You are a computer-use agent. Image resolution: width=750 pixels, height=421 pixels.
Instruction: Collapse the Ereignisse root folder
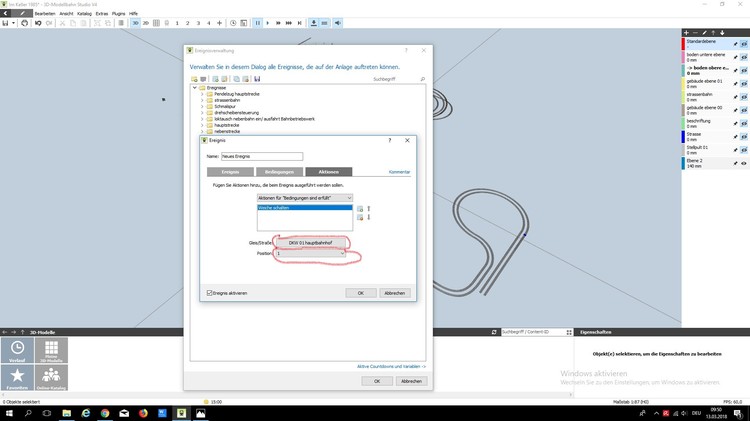195,88
